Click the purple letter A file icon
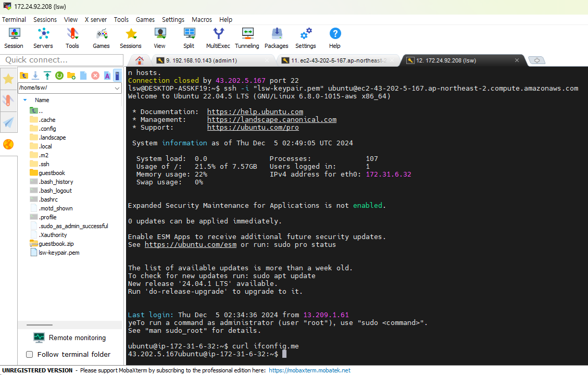The width and height of the screenshot is (588, 375). click(x=107, y=76)
